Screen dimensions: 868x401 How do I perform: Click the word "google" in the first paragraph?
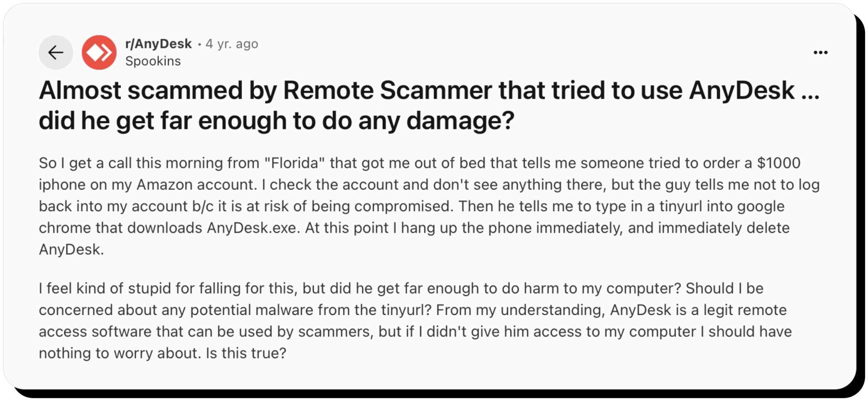761,206
